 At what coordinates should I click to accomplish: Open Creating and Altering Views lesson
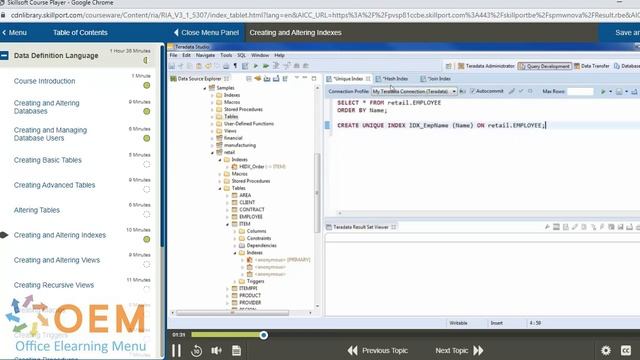[x=57, y=260]
